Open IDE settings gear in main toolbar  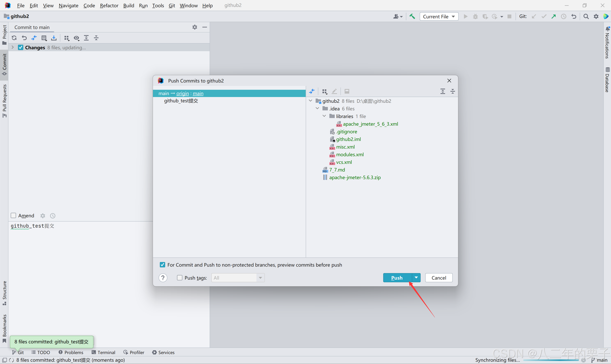(x=596, y=16)
